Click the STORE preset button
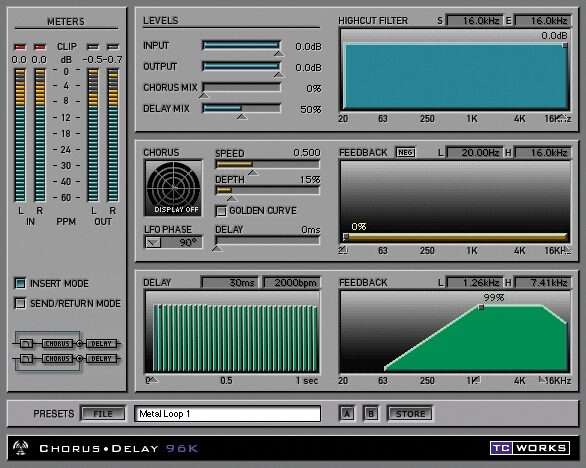The width and height of the screenshot is (586, 468). coord(410,413)
